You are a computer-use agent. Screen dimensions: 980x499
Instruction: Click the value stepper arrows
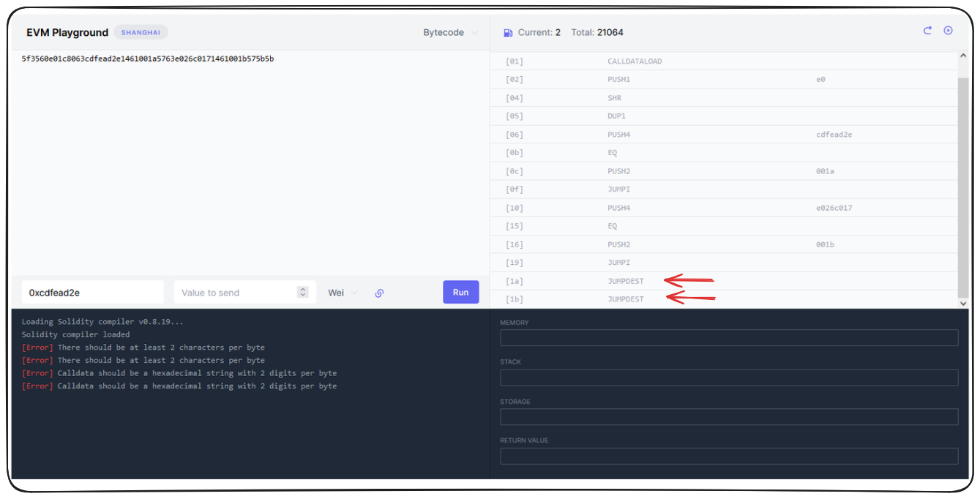point(303,292)
